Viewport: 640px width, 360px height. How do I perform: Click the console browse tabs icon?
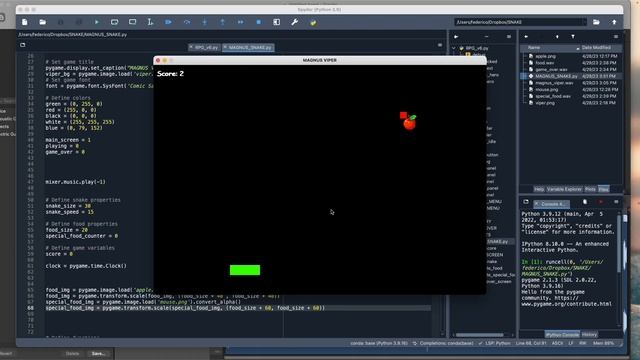tap(526, 202)
